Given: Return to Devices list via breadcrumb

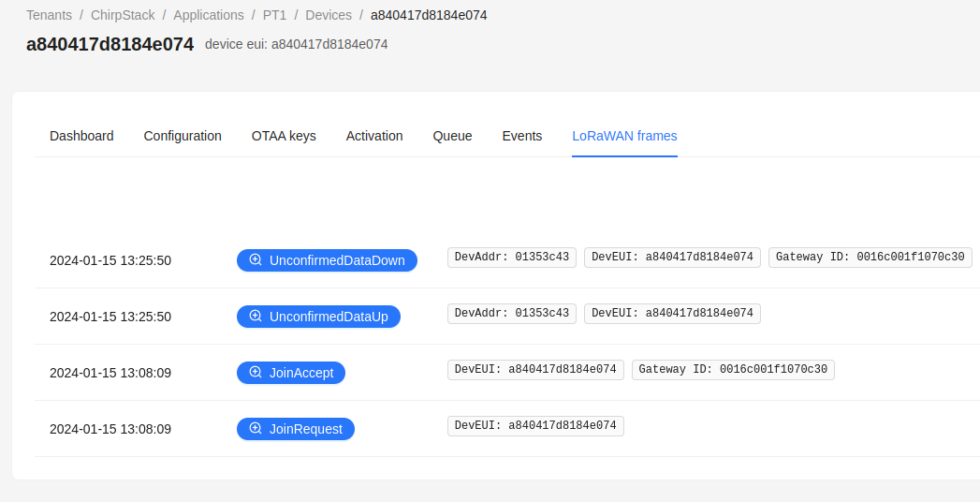Looking at the screenshot, I should (329, 15).
